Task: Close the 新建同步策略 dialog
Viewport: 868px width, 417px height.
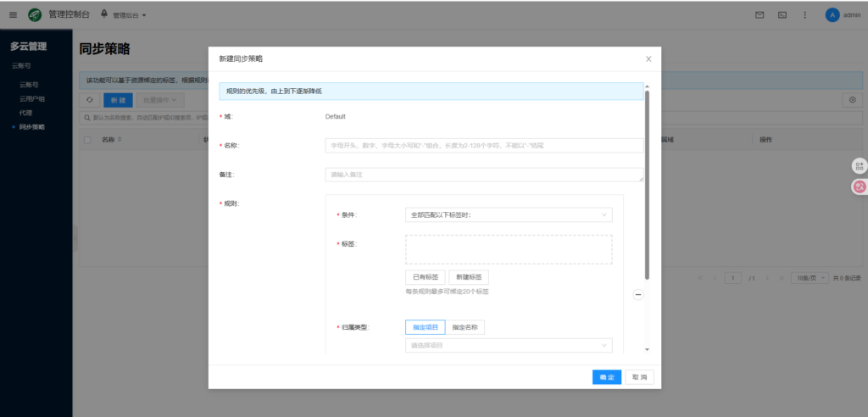Action: click(648, 58)
